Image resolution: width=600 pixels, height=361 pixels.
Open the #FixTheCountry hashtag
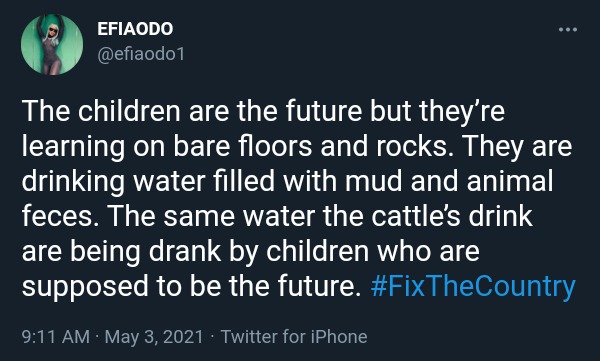[473, 287]
